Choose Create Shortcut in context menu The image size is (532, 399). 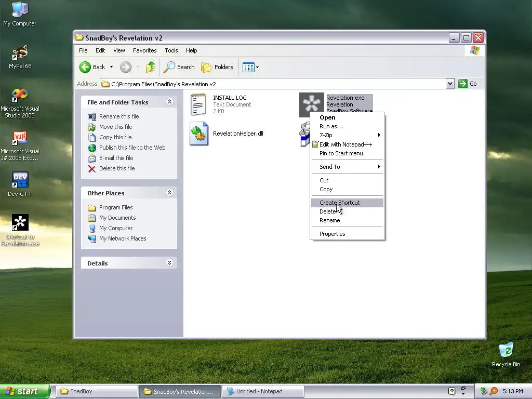click(x=348, y=203)
